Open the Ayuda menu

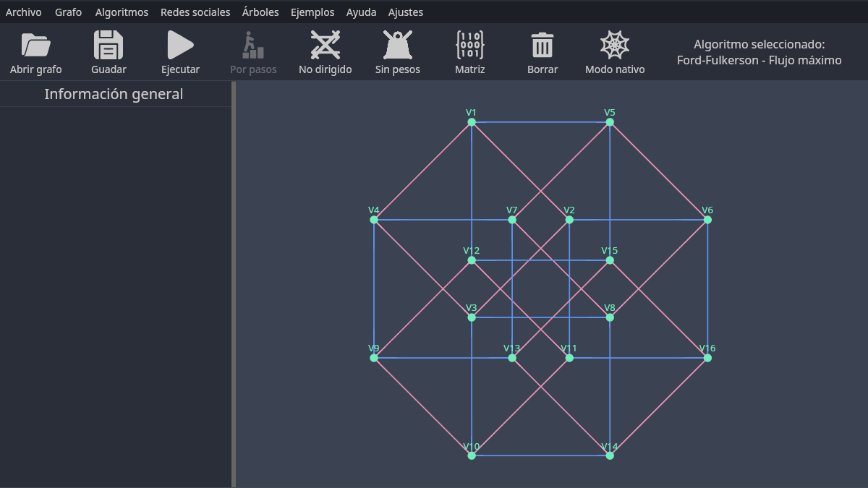[x=361, y=12]
